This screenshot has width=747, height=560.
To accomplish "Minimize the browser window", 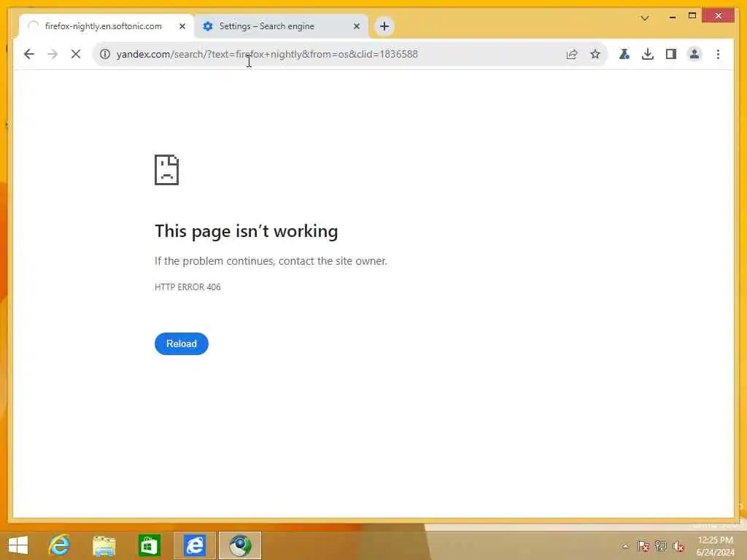I will coord(672,16).
